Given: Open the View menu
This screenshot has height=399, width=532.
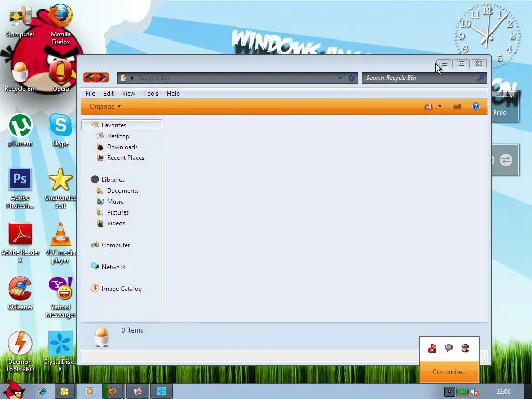Looking at the screenshot, I should click(129, 94).
